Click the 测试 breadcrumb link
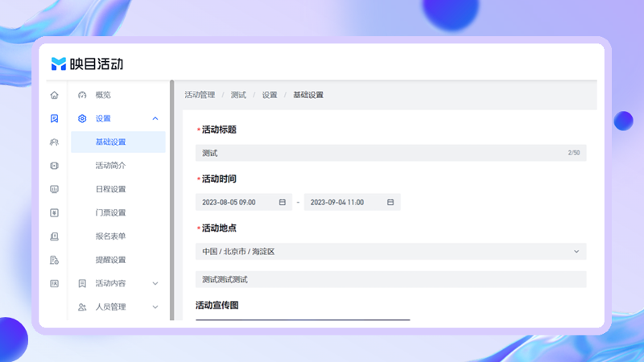The image size is (644, 362). click(x=238, y=95)
